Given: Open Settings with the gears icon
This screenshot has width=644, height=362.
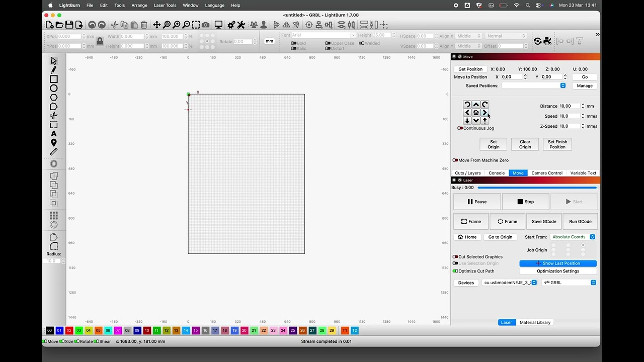Looking at the screenshot, I should (x=231, y=25).
